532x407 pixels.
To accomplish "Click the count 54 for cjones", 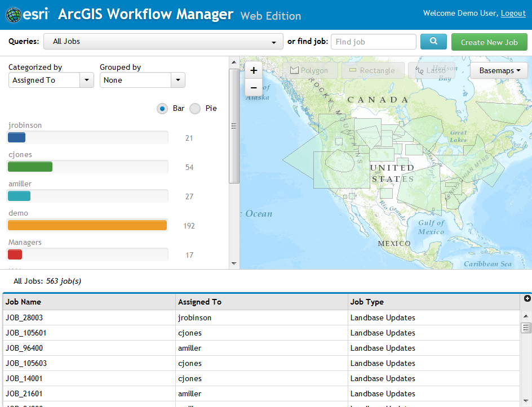I will tap(189, 167).
